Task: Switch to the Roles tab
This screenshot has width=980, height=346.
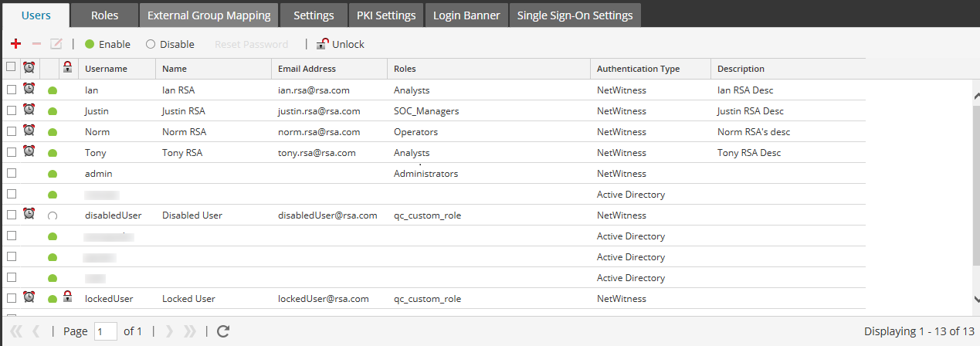Action: [104, 15]
